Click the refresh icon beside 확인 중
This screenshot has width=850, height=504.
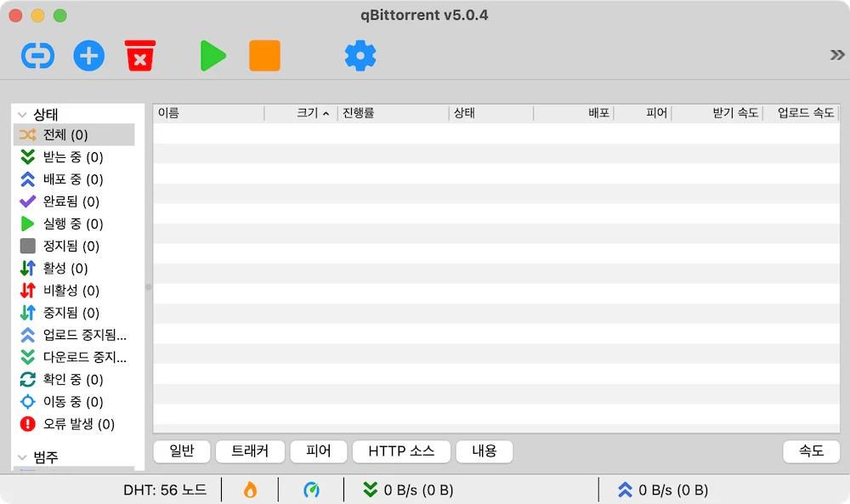(28, 379)
